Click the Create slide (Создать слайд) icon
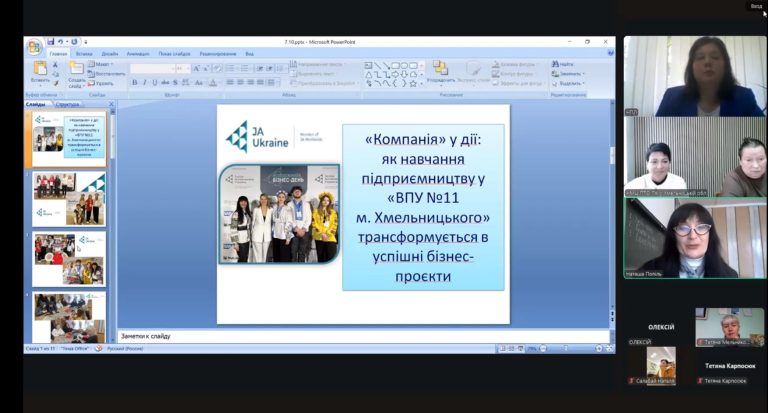 [76, 69]
